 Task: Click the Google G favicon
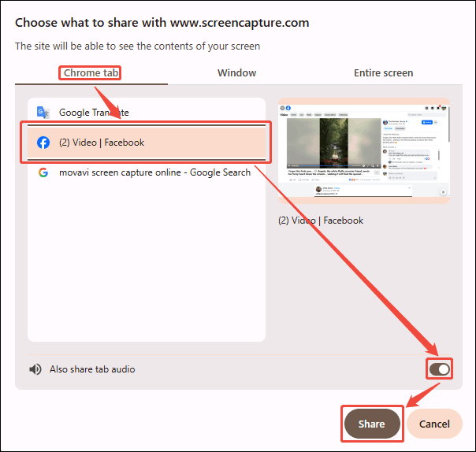43,172
